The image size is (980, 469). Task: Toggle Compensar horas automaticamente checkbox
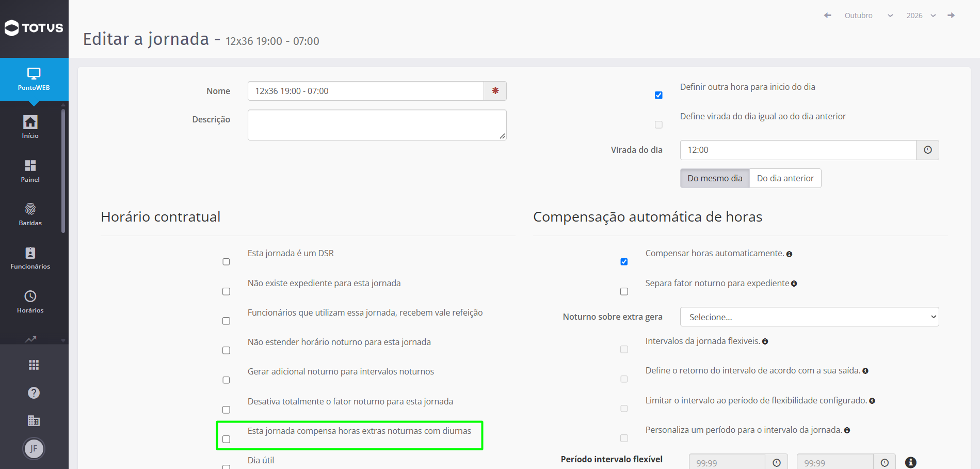click(x=624, y=262)
